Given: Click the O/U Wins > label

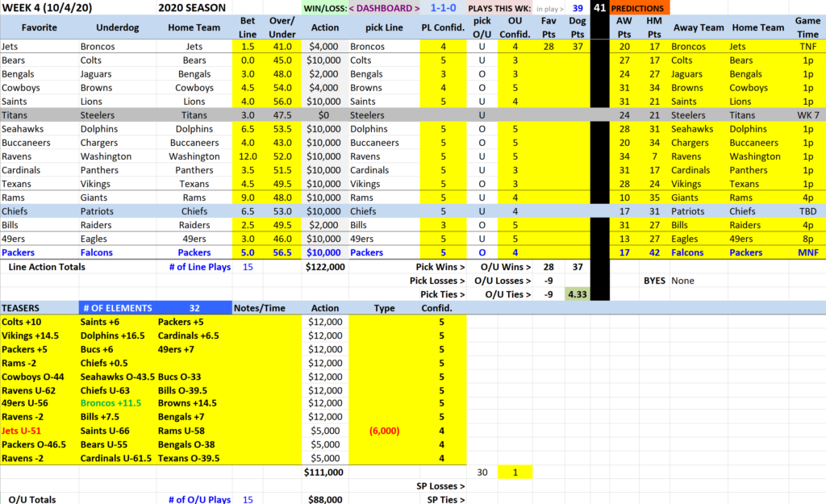Looking at the screenshot, I should pos(506,267).
